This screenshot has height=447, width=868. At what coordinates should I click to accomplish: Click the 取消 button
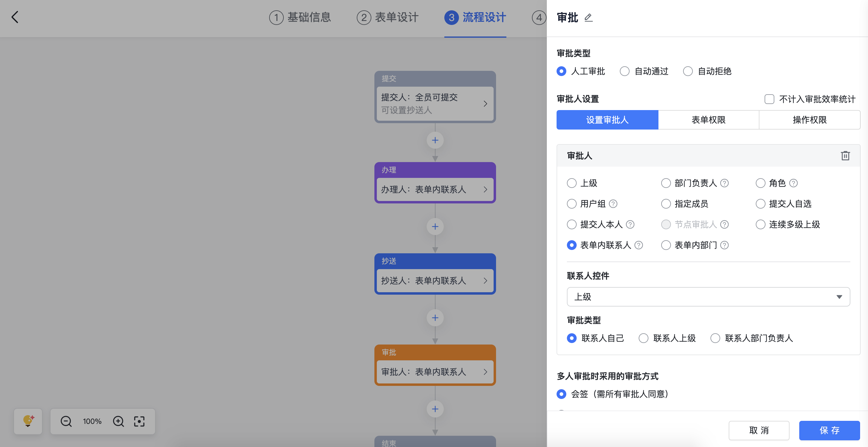[x=759, y=430]
